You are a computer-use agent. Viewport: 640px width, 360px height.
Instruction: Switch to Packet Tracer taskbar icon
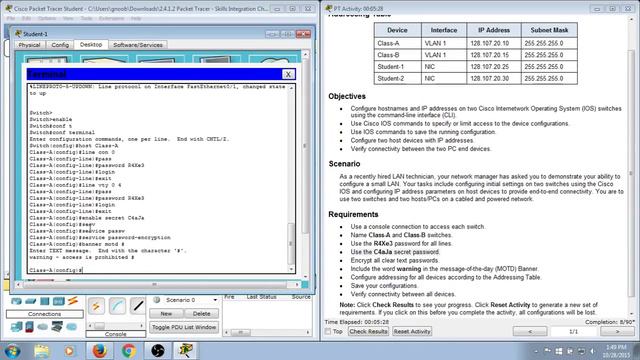click(x=186, y=351)
